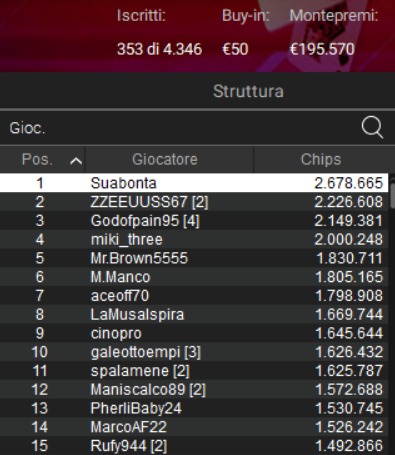
Task: Select player ZZEEUUSS67 in the list
Action: point(194,202)
